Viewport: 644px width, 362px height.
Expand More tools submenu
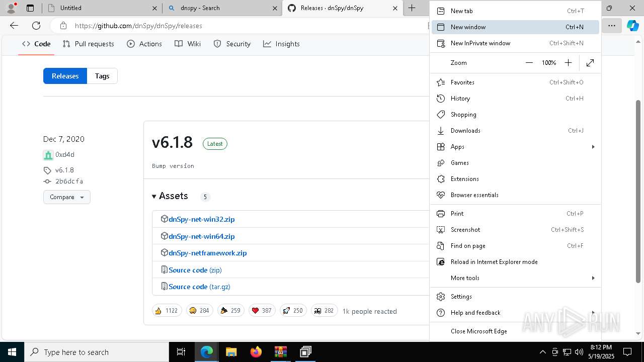pos(515,278)
